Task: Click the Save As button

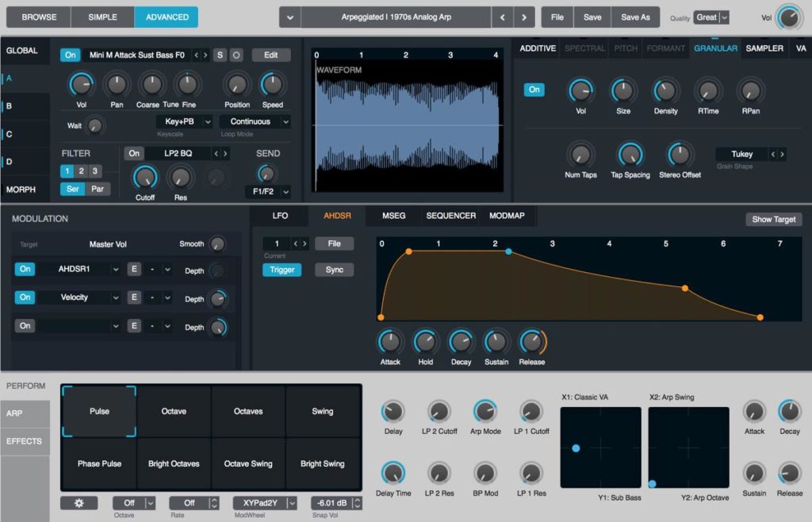Action: tap(635, 17)
